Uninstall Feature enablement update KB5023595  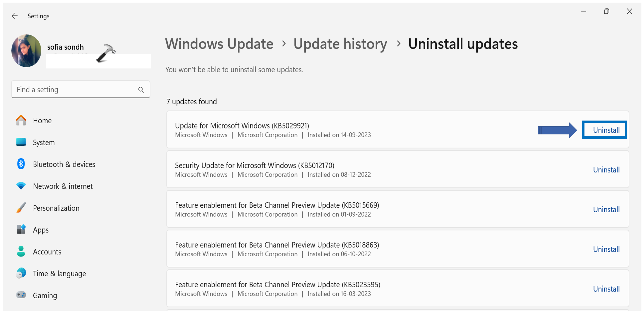tap(606, 289)
